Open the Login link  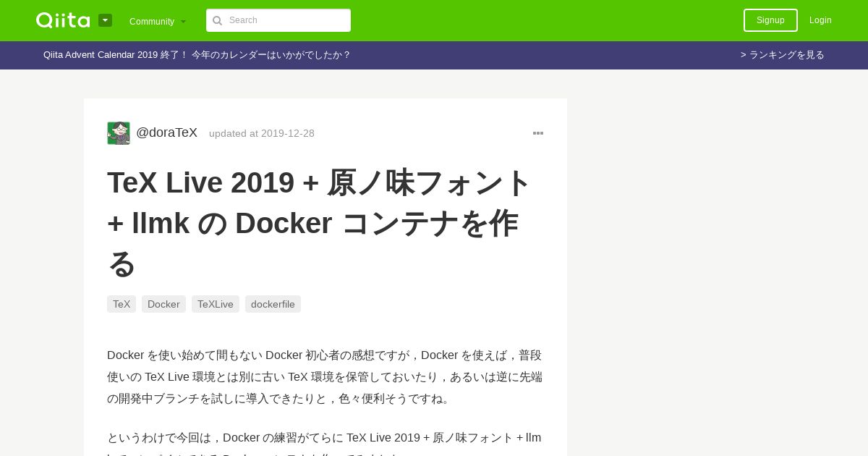point(820,20)
